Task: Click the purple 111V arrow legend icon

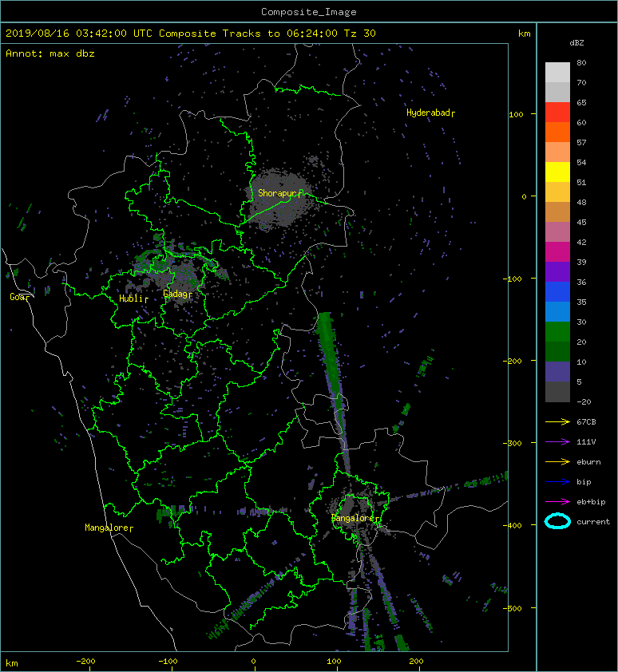Action: coord(557,442)
